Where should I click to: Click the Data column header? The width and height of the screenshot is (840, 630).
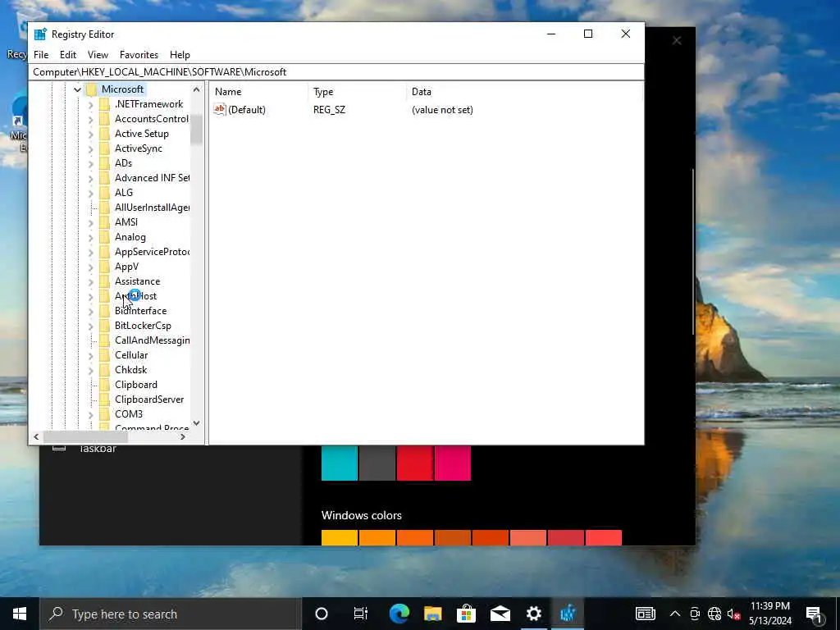(525, 92)
